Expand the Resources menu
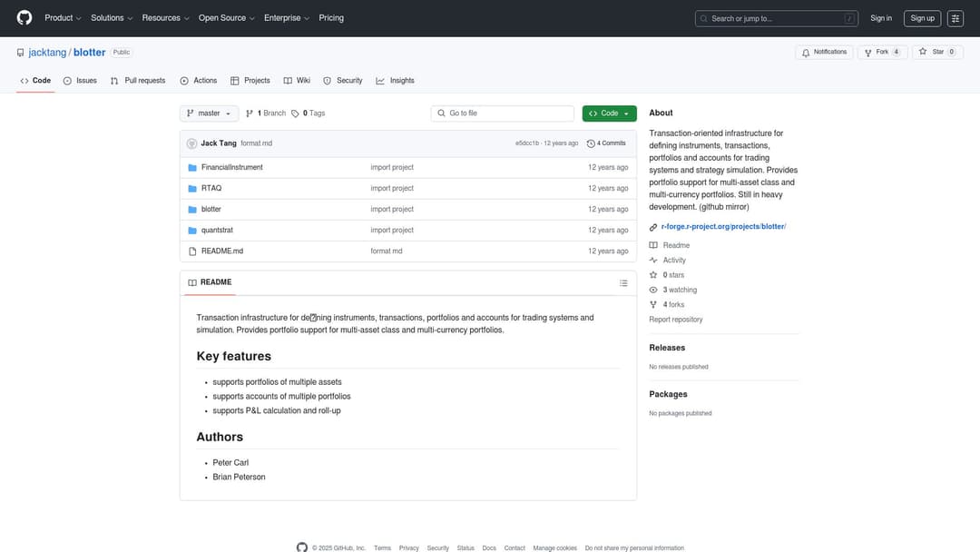Screen dimensions: 980x552 coord(165,18)
